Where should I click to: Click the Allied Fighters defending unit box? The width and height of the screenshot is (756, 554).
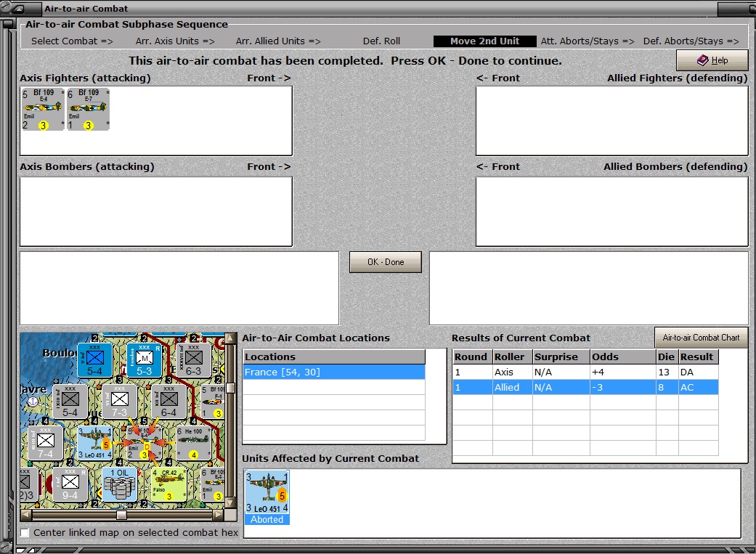pos(611,121)
